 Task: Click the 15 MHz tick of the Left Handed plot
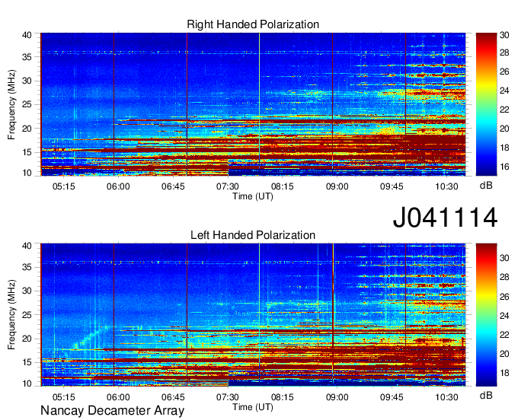(27, 363)
